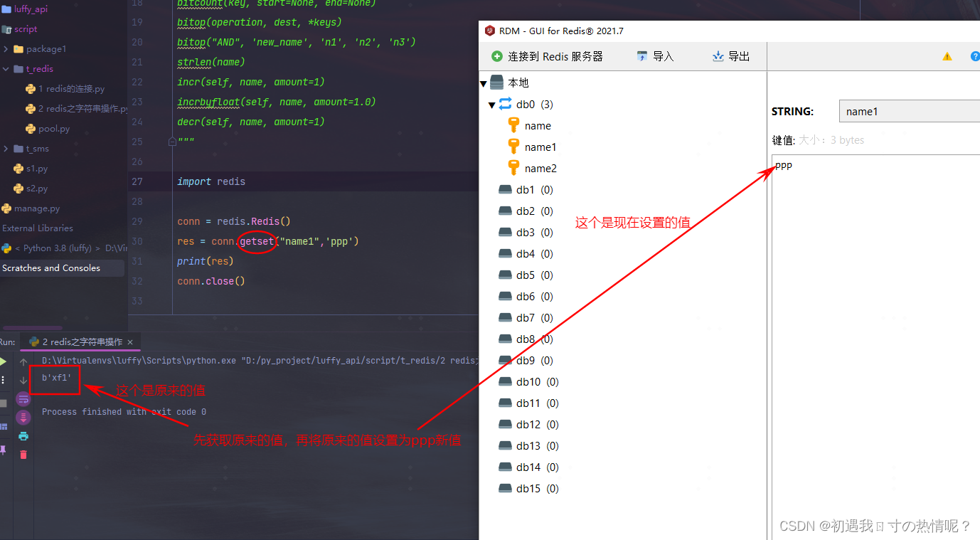The width and height of the screenshot is (980, 540).
Task: Open database db6 in RDM tree
Action: pyautogui.click(x=526, y=297)
